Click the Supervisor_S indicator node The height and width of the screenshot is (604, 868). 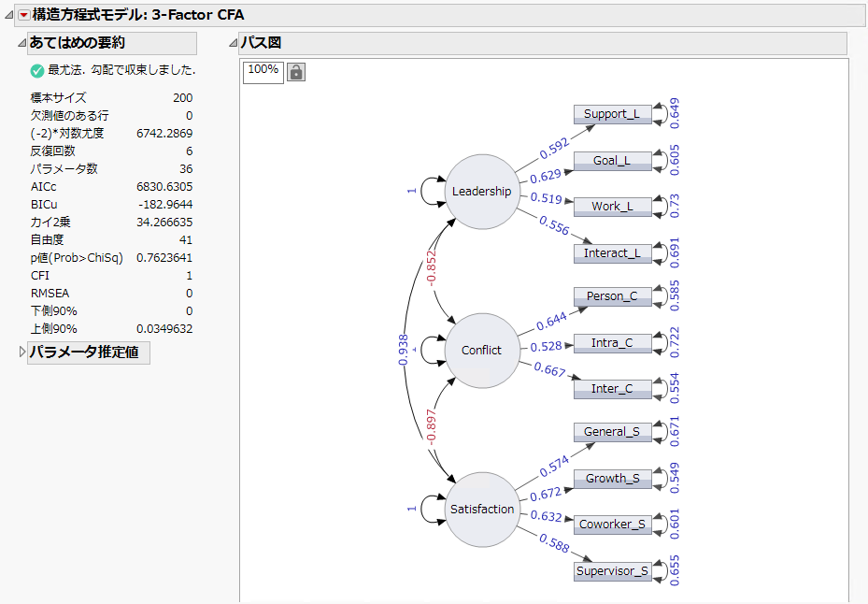(x=612, y=571)
